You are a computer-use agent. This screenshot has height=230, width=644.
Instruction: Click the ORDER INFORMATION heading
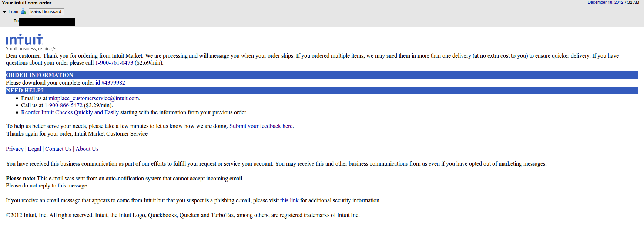[x=40, y=75]
